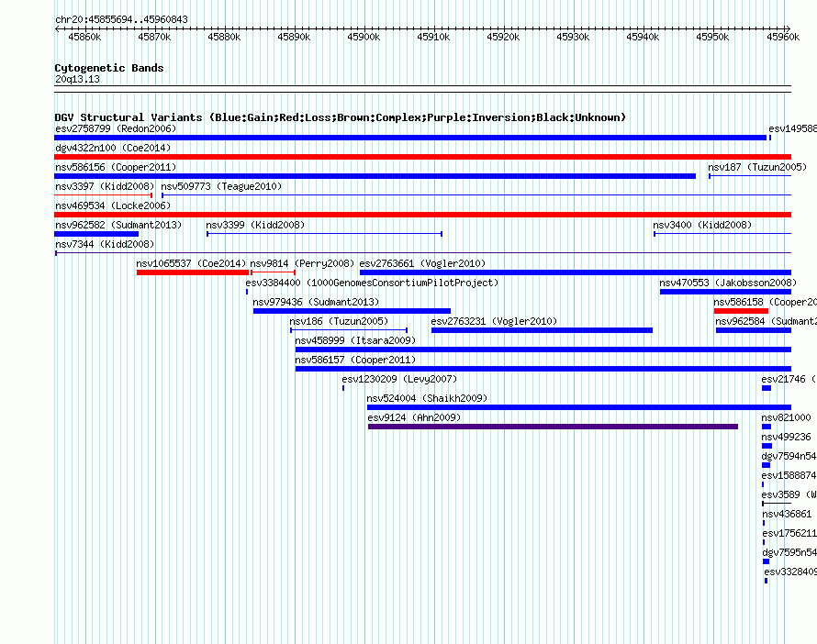Screen dimensions: 817x644
Task: Select esv2763661 (Vogler2010) label
Action: coord(422,263)
